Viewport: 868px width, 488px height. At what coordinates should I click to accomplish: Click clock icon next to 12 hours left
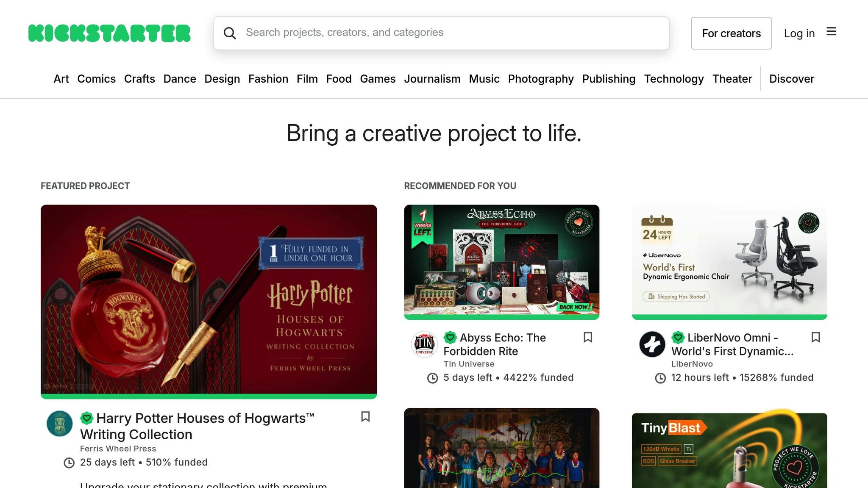click(660, 378)
